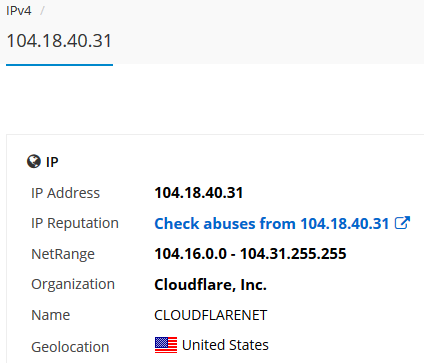Click the IP Reputation field label
424x363 pixels.
point(75,223)
